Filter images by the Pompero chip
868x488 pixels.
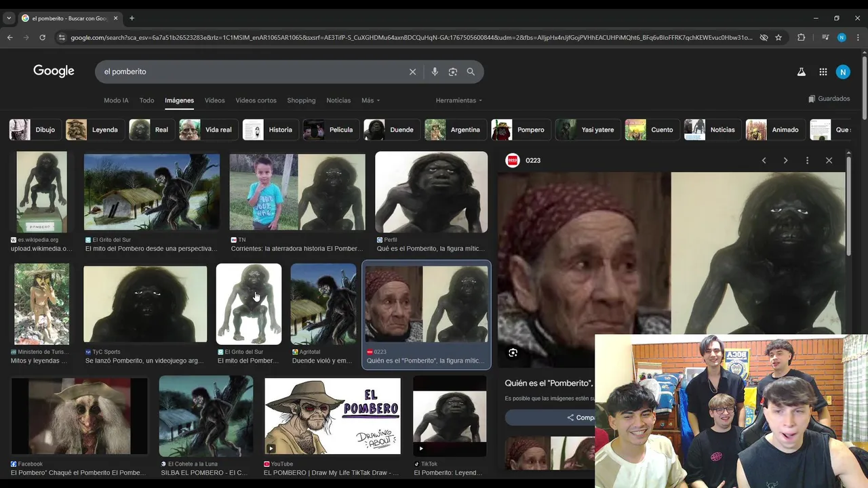click(520, 129)
